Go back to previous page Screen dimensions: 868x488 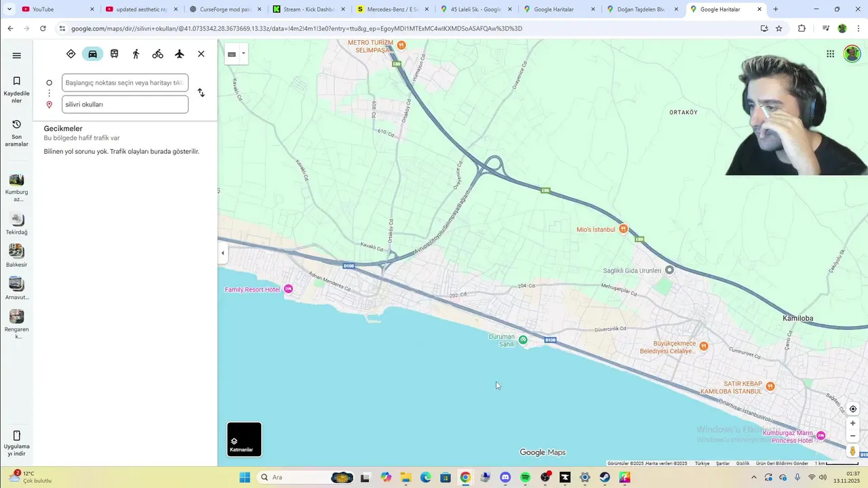pyautogui.click(x=10, y=28)
